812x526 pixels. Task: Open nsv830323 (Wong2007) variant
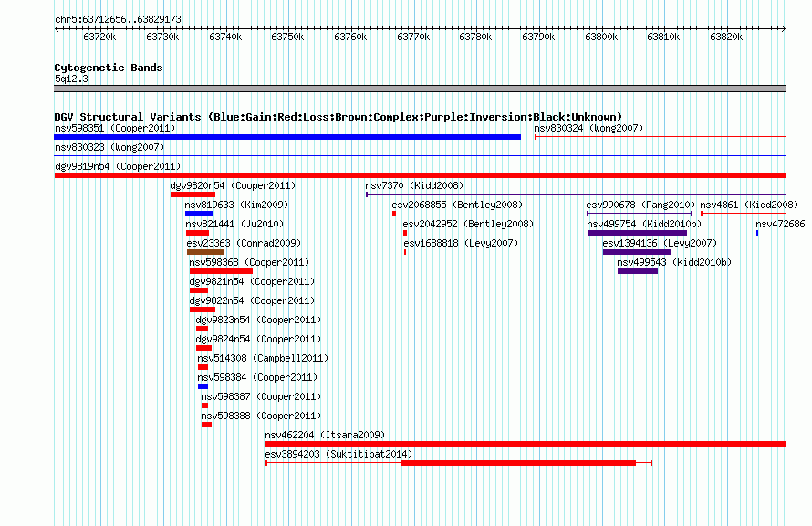[109, 147]
